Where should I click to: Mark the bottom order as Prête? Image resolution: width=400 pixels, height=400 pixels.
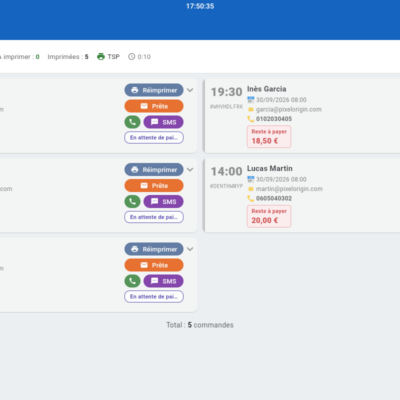coord(154,265)
